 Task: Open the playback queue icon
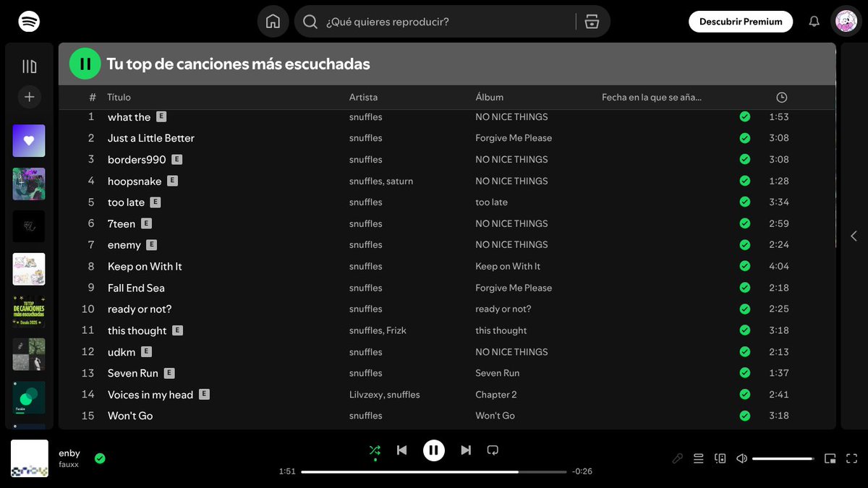click(x=698, y=458)
